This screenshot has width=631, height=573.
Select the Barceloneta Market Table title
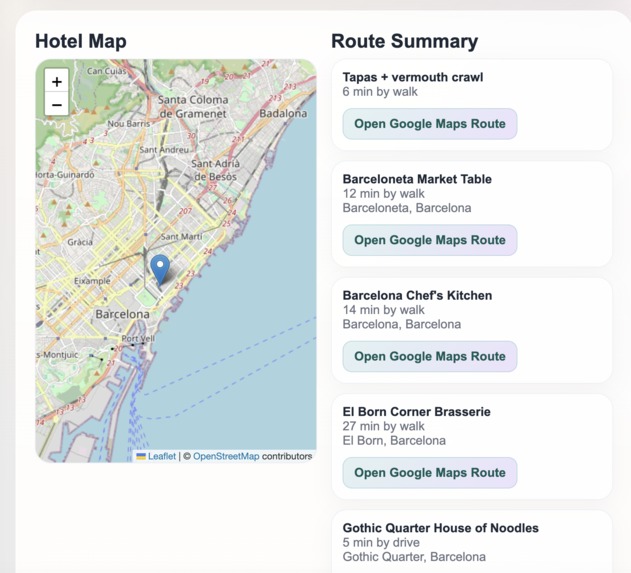417,179
